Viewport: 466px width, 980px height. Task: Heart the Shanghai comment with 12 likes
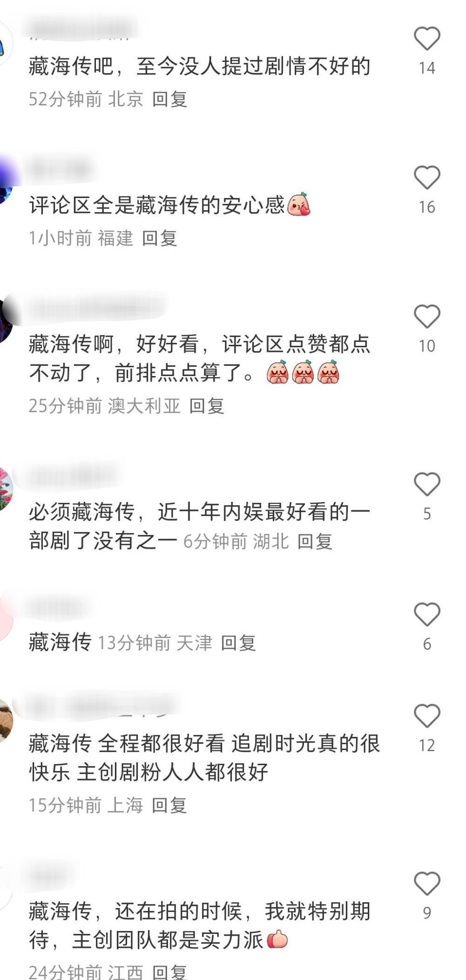427,716
